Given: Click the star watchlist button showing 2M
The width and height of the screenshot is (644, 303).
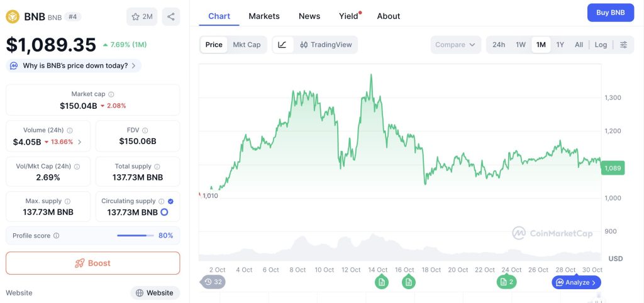Looking at the screenshot, I should pos(142,16).
